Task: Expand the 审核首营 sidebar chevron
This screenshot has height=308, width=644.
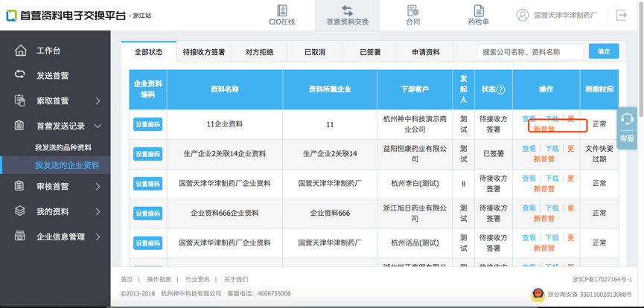Action: point(98,187)
